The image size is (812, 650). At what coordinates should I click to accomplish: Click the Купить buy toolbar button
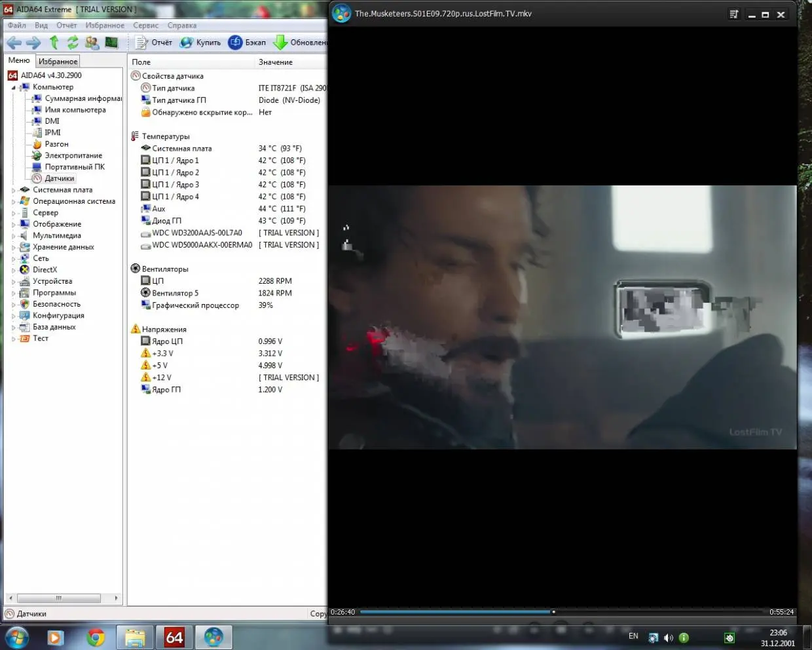200,43
